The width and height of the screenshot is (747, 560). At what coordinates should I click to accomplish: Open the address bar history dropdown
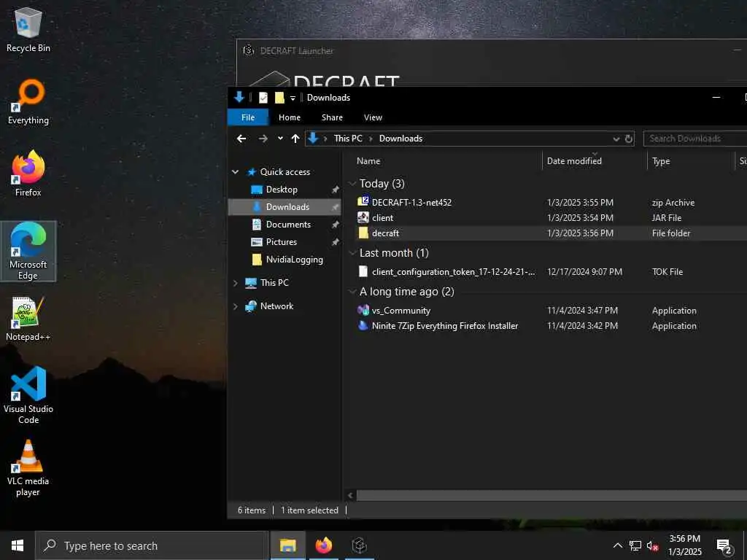point(616,139)
